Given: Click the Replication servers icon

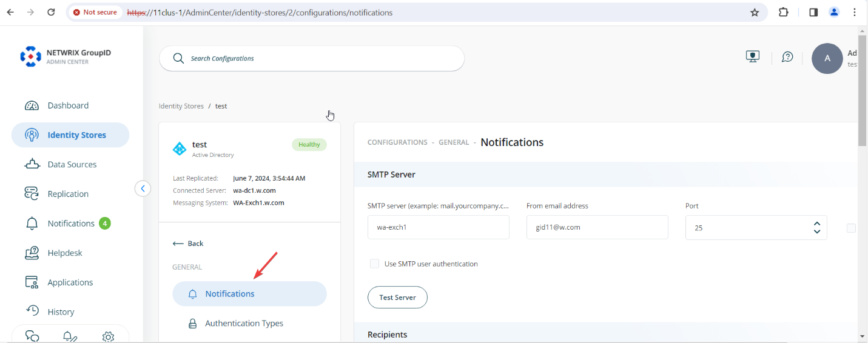Looking at the screenshot, I should 32,193.
